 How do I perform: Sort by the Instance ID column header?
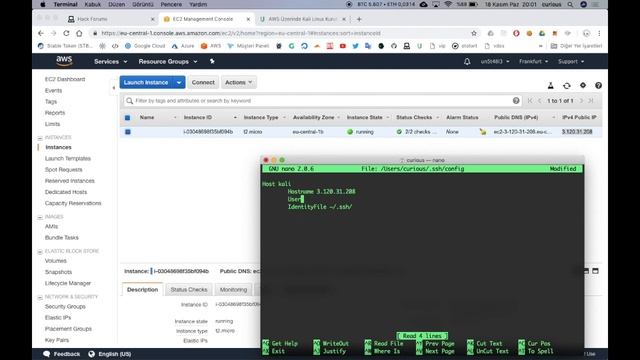point(198,118)
